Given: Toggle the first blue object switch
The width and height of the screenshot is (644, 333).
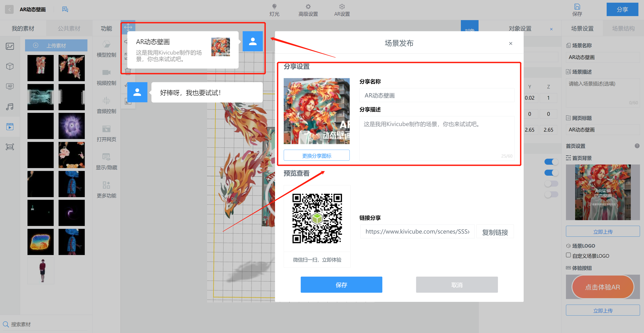Looking at the screenshot, I should [551, 162].
